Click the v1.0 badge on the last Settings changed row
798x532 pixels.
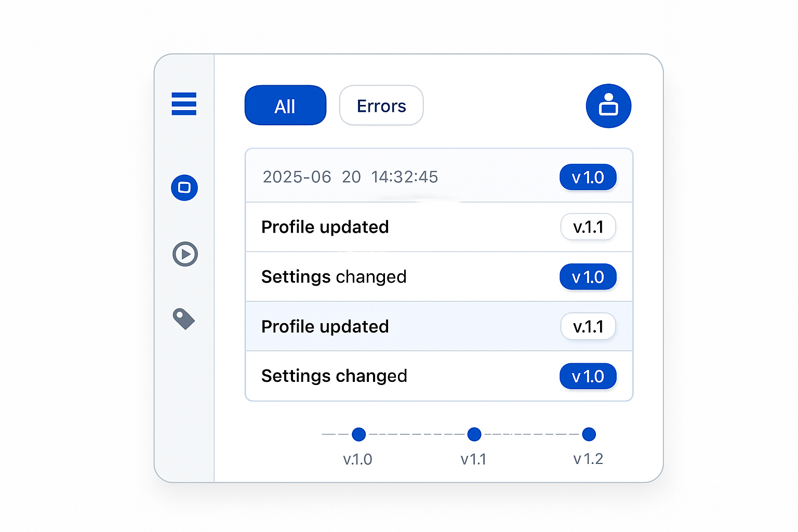pyautogui.click(x=588, y=376)
